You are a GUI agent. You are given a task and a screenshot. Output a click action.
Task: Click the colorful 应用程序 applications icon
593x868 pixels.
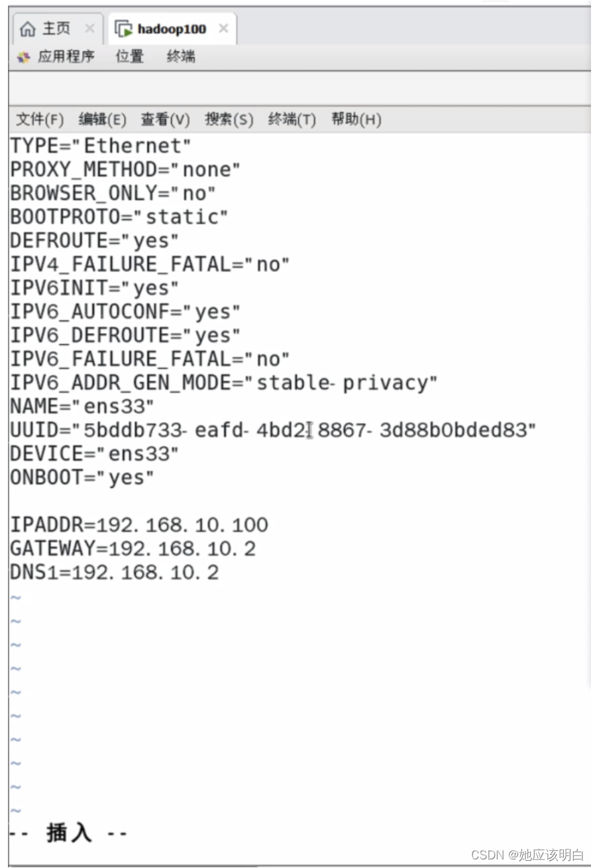[23, 57]
